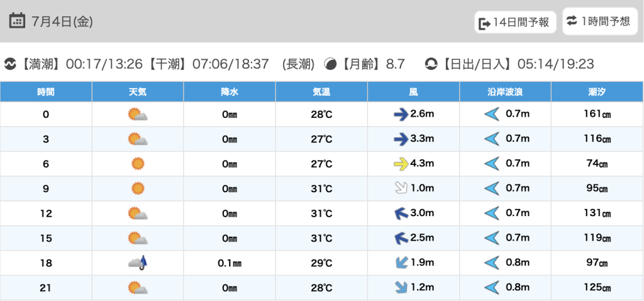The image size is (644, 301).
Task: Click the 0.1mm precipitation value at 18時
Action: point(230,263)
